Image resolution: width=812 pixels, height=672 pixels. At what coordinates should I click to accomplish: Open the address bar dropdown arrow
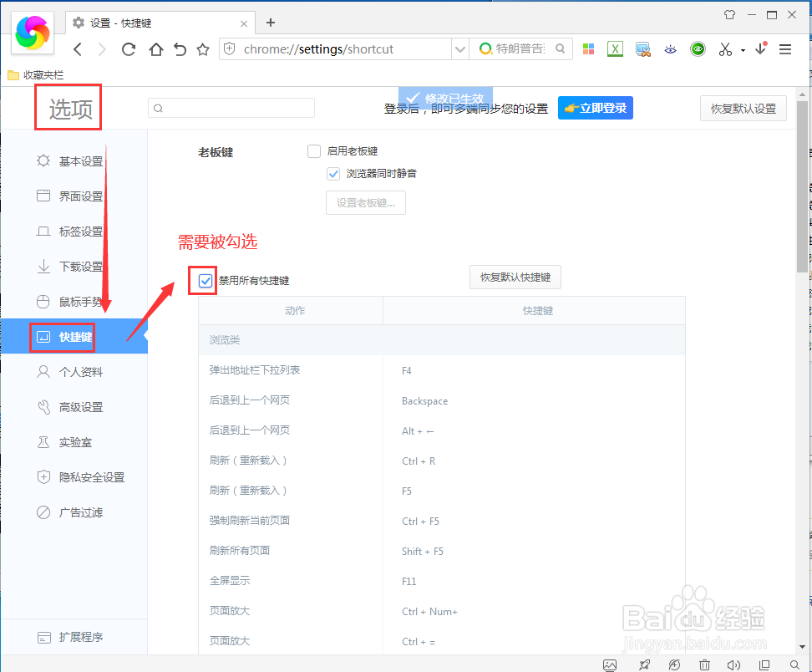460,48
